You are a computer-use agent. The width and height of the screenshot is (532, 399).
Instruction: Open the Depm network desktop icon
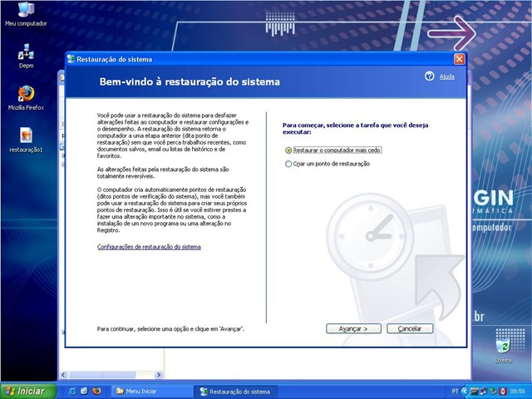click(x=26, y=56)
